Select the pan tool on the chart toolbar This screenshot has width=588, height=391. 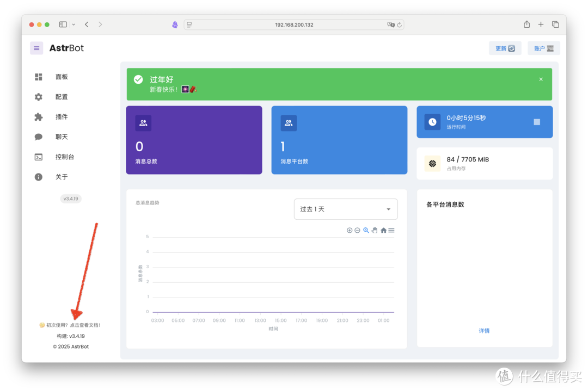[375, 230]
